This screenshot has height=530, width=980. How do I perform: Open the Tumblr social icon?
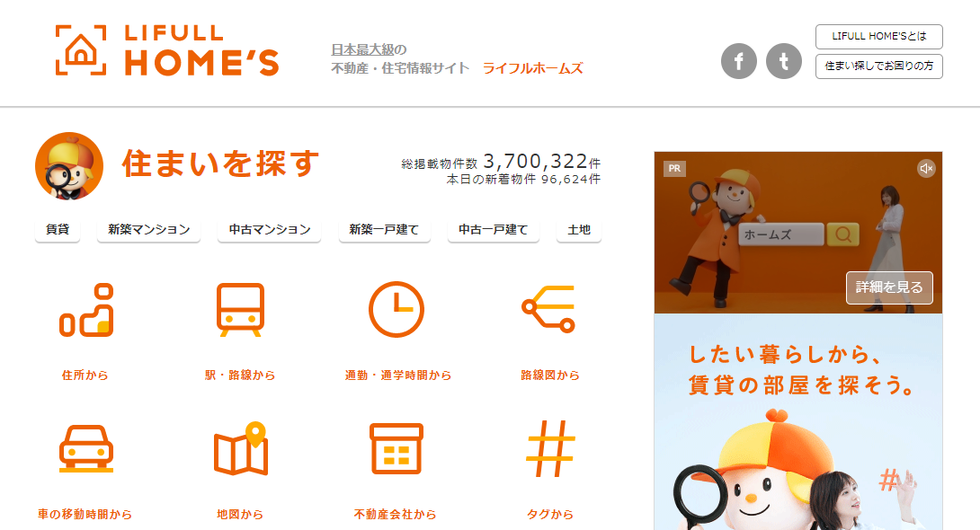tap(784, 61)
